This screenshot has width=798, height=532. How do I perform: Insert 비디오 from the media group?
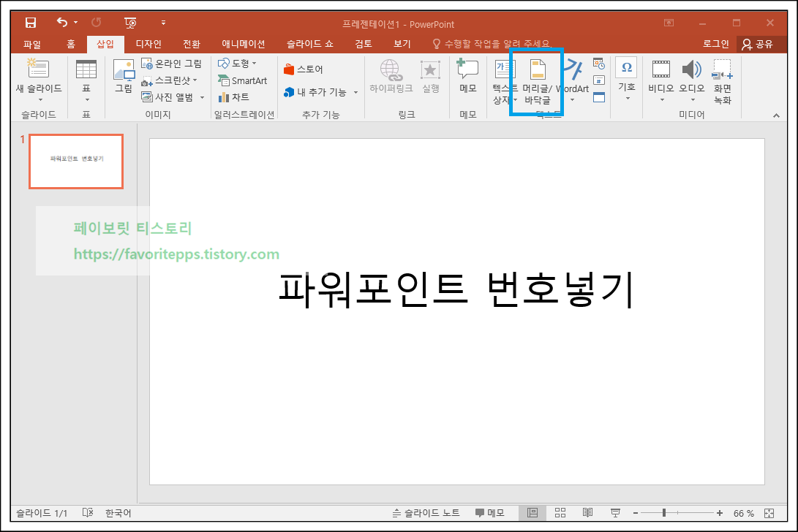[x=661, y=80]
